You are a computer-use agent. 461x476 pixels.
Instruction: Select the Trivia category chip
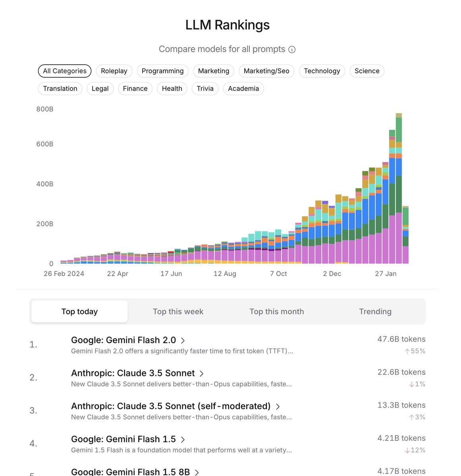tap(205, 88)
